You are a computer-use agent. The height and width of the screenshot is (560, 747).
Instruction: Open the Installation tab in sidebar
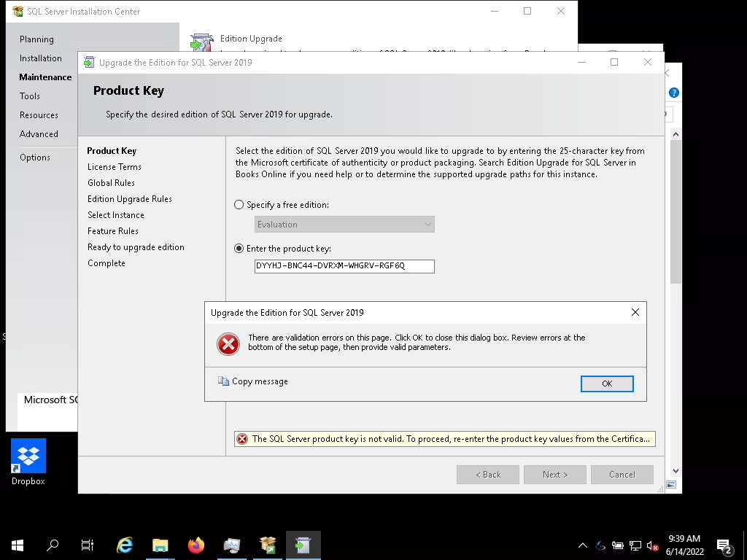[41, 58]
